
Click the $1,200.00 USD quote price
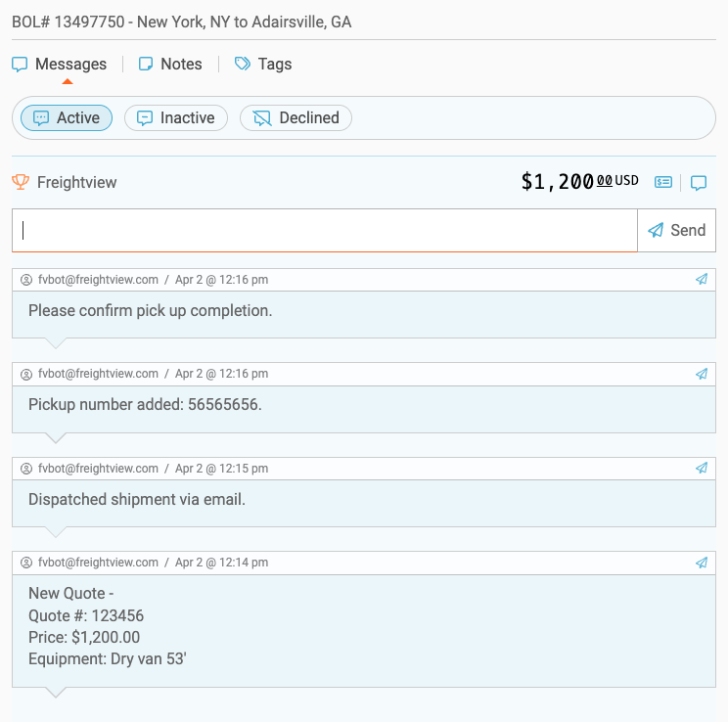579,182
